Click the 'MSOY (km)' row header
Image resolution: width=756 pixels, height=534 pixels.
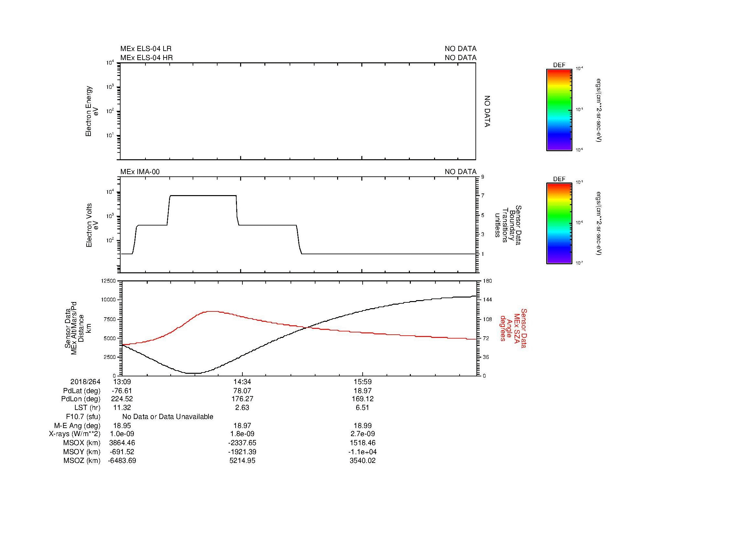click(x=82, y=452)
